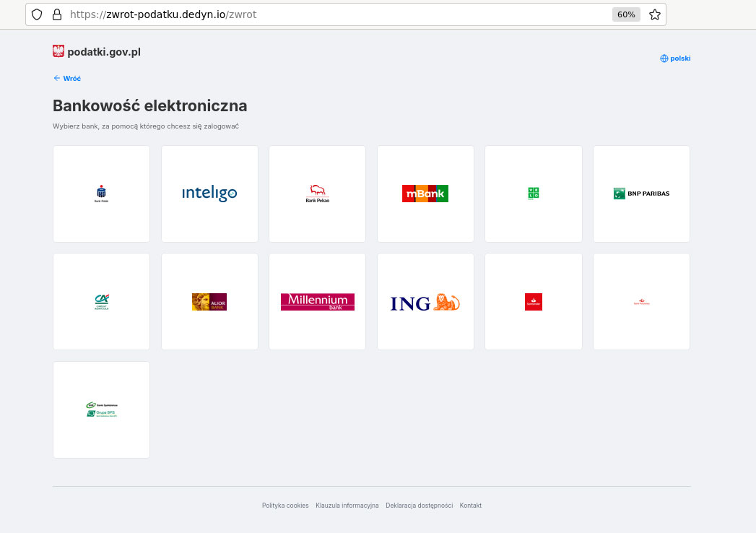Pick the mBank logo
This screenshot has height=533, width=756.
pyautogui.click(x=425, y=194)
